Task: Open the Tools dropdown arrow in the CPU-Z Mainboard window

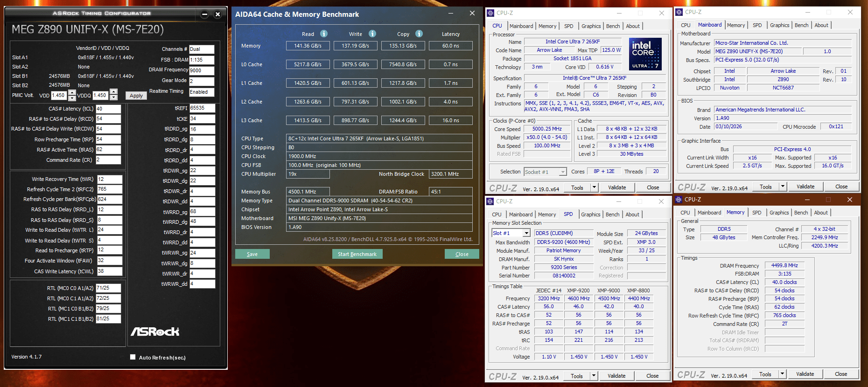Action: [x=783, y=187]
